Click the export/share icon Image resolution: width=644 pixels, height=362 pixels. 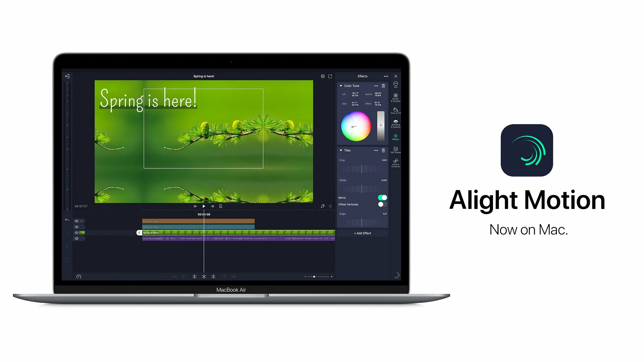tap(331, 76)
